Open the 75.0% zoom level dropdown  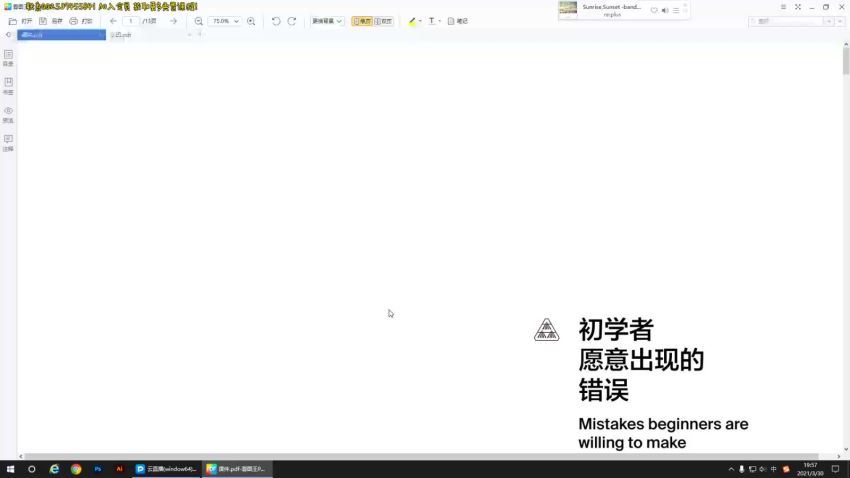(225, 21)
